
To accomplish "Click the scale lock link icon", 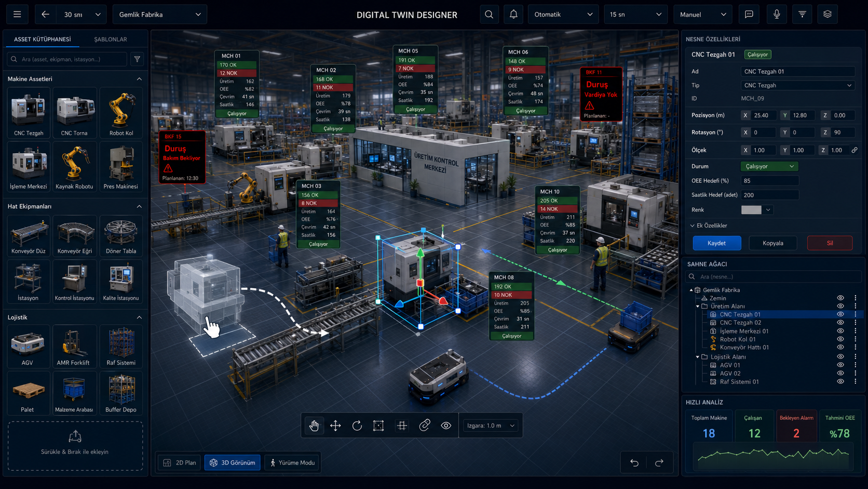I will click(855, 150).
